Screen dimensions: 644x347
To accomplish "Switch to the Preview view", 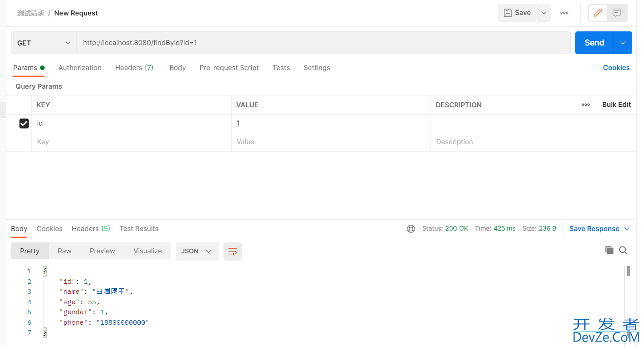I will [x=102, y=251].
